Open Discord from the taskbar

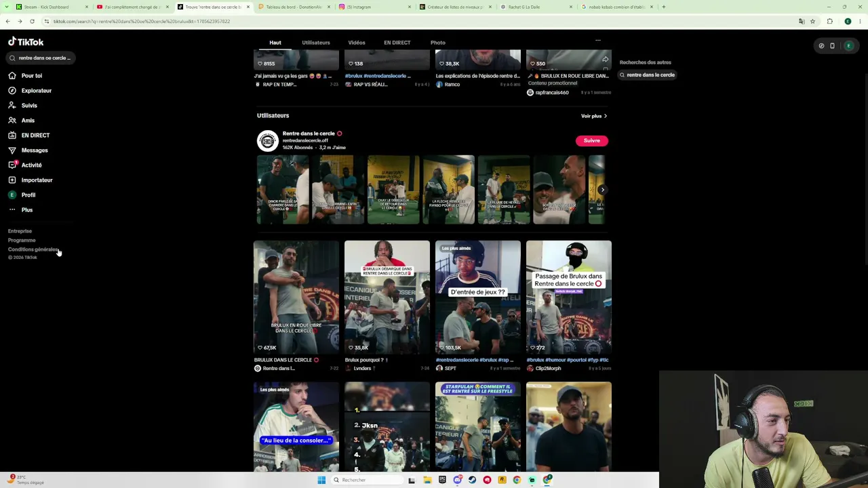tap(457, 480)
